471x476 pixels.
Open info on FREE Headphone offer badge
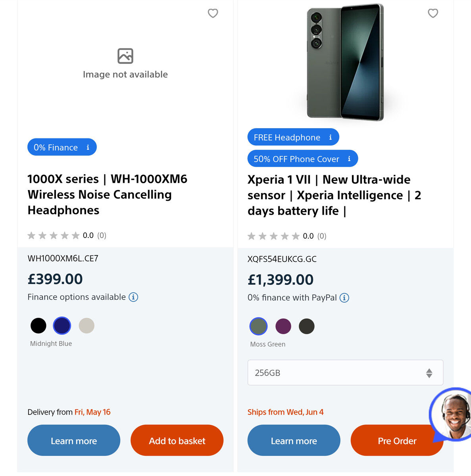coord(330,137)
